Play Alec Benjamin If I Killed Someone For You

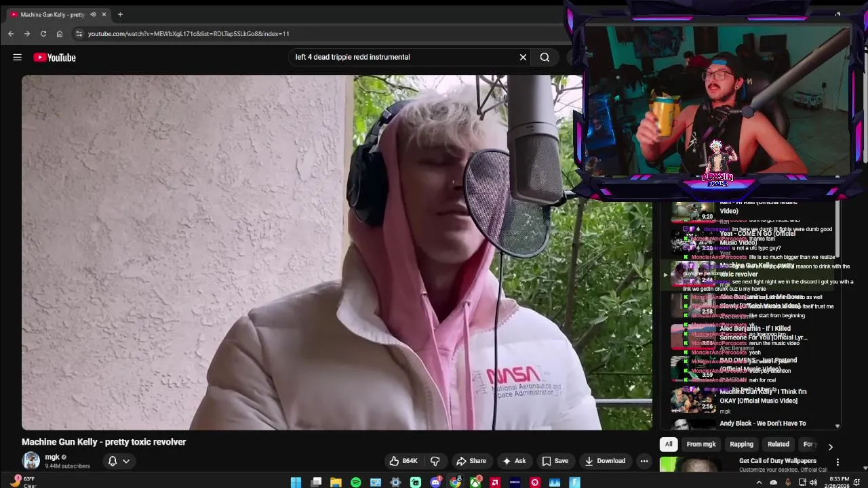(753, 336)
